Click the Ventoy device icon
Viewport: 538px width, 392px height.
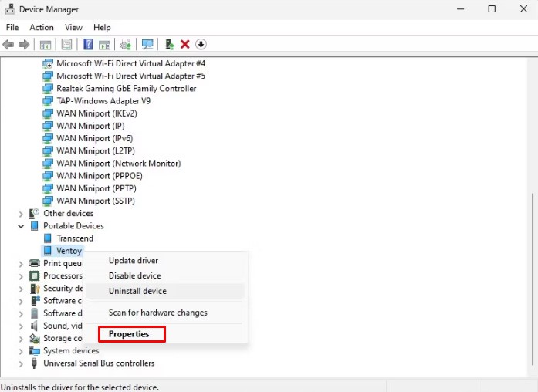click(x=48, y=251)
